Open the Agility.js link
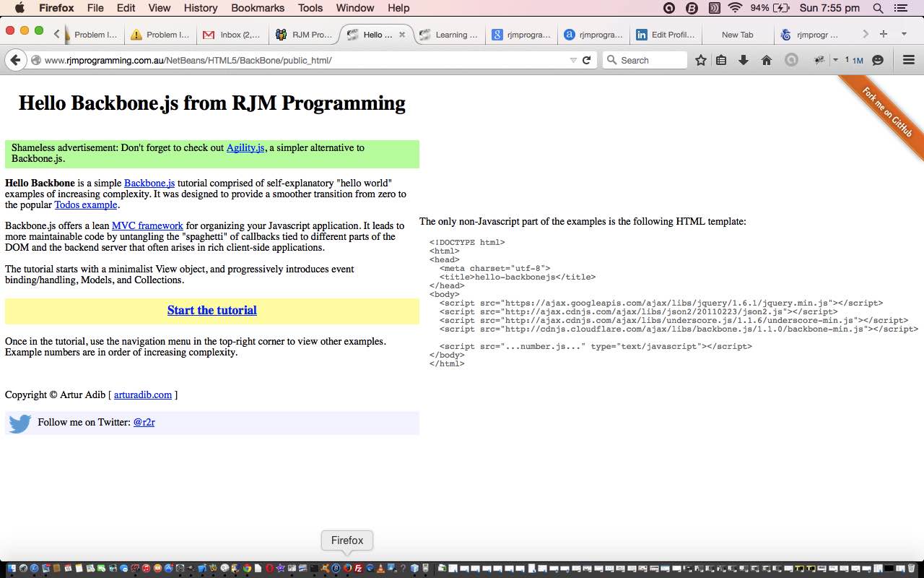The image size is (924, 578). (x=245, y=147)
